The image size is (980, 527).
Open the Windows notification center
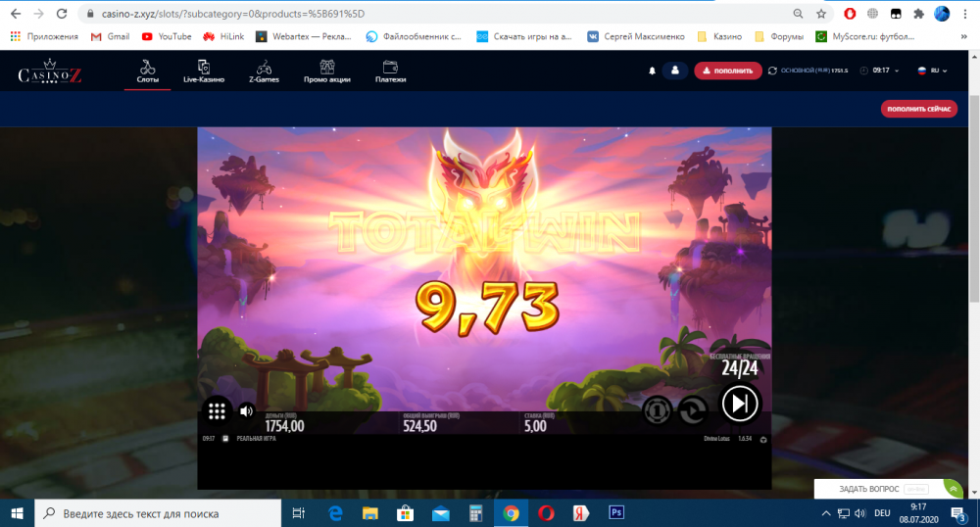pos(958,514)
